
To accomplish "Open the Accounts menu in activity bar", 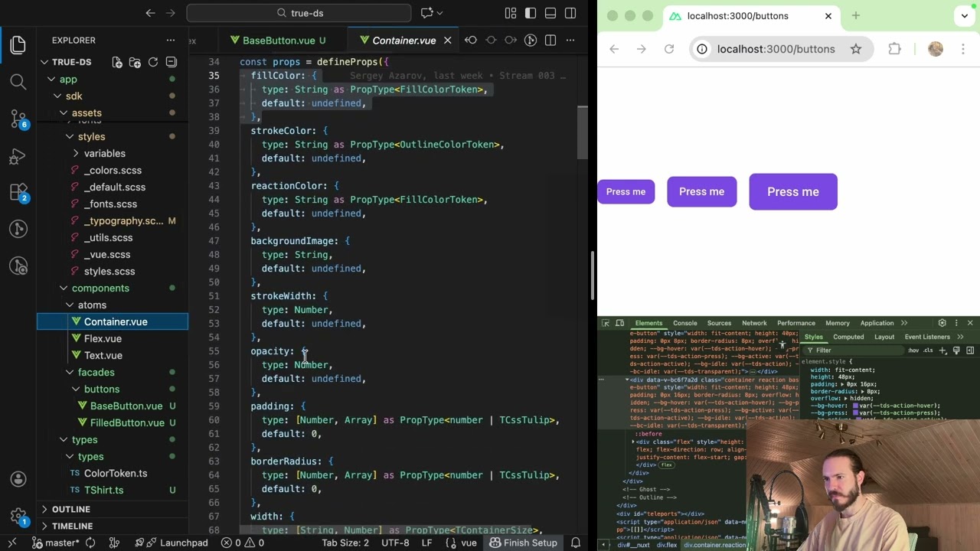I will 18,480.
